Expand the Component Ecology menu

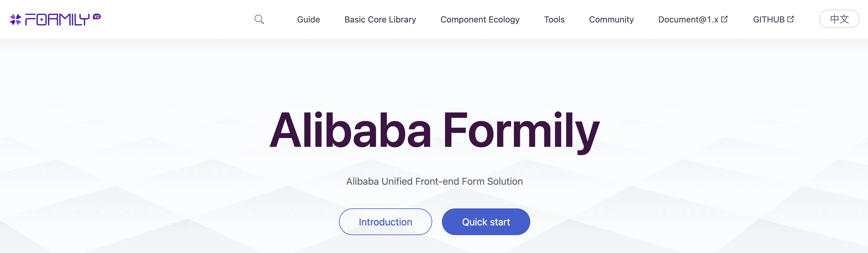[480, 19]
